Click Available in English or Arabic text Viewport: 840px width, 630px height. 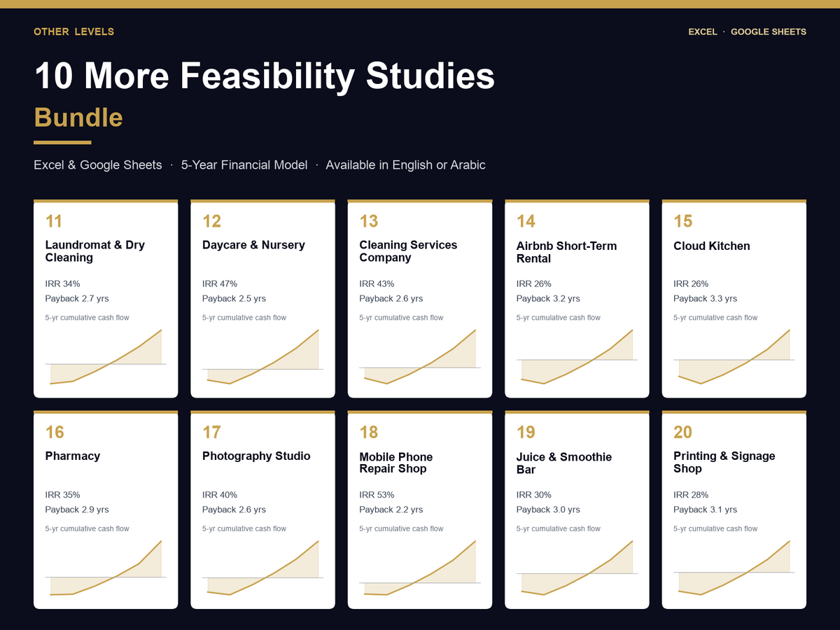[x=405, y=165]
